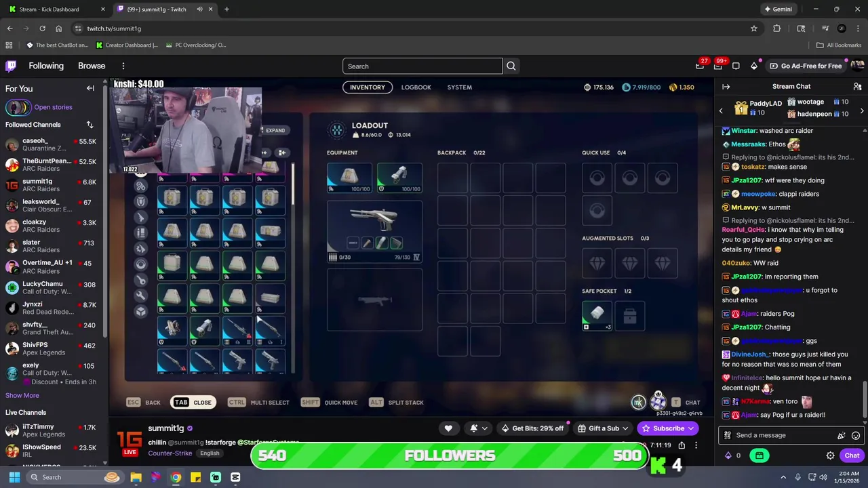The image size is (868, 488).
Task: Open the chat community users icon
Action: (x=857, y=87)
